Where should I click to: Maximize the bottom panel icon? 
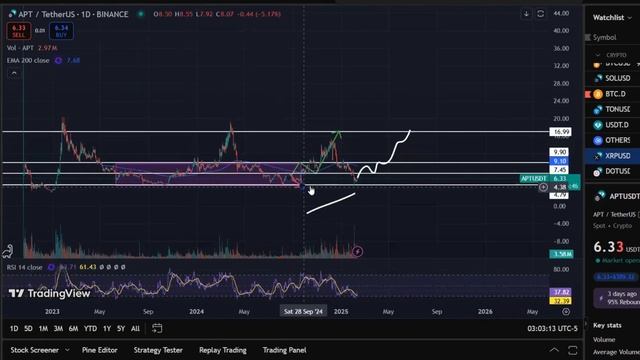(573, 350)
